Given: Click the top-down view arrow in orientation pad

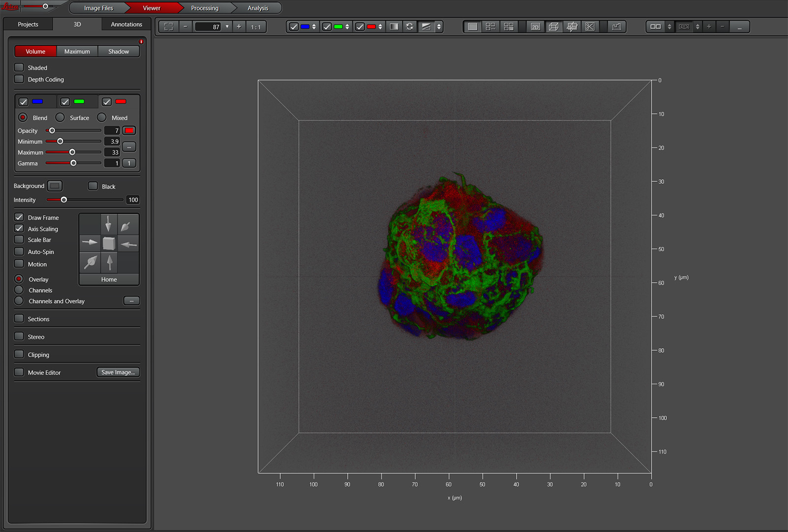Looking at the screenshot, I should point(109,225).
